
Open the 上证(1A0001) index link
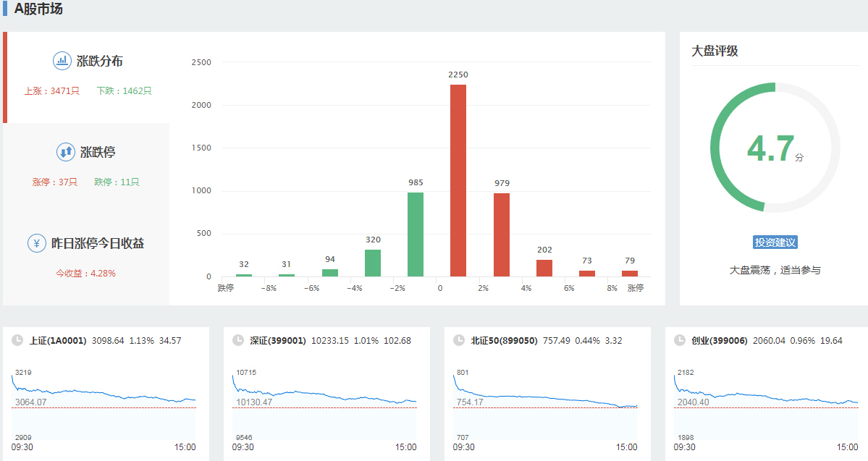coord(58,340)
